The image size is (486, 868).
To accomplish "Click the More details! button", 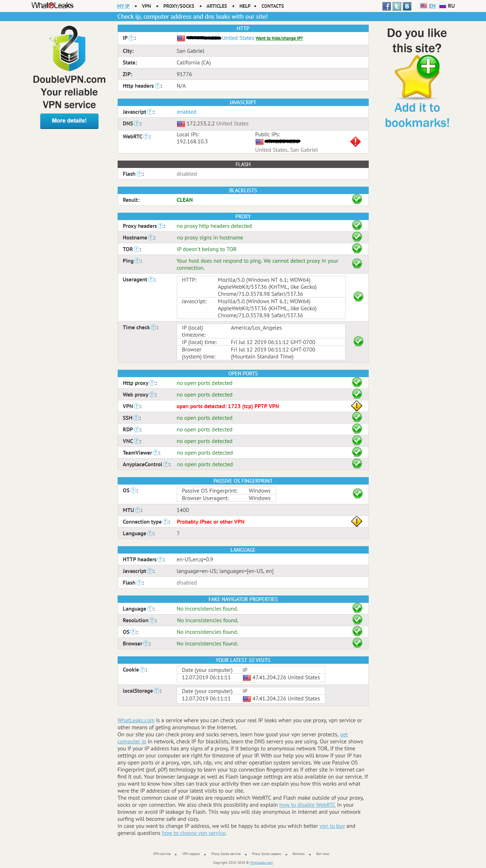I will pos(69,121).
